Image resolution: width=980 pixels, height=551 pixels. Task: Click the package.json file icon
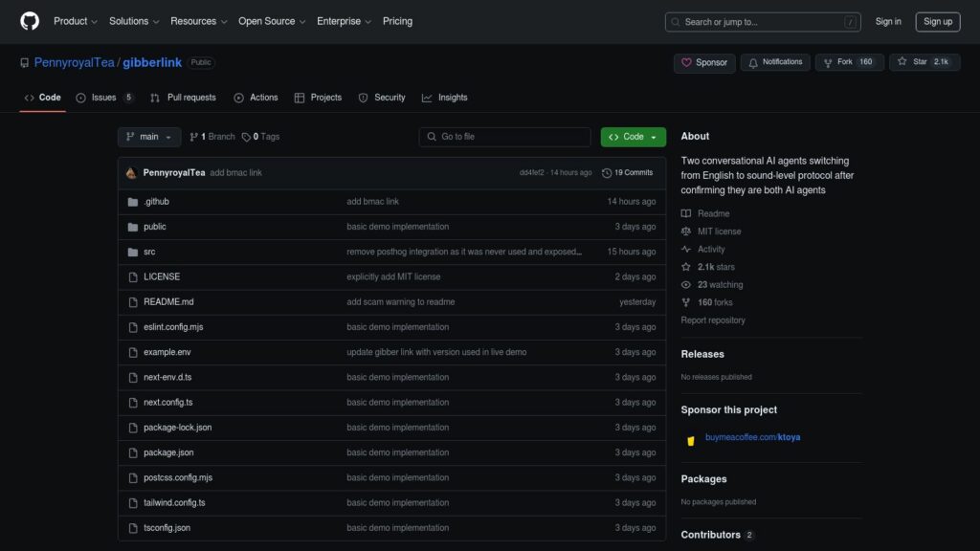[x=132, y=452]
